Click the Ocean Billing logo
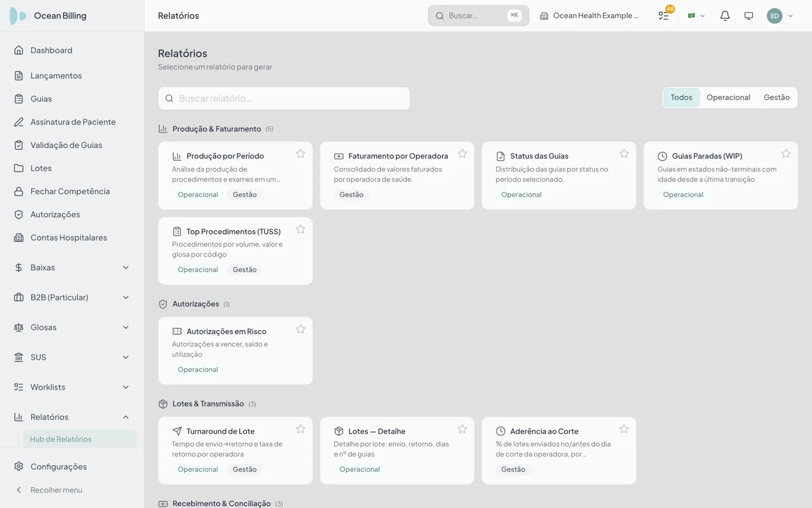The height and width of the screenshot is (508, 812). pyautogui.click(x=48, y=16)
